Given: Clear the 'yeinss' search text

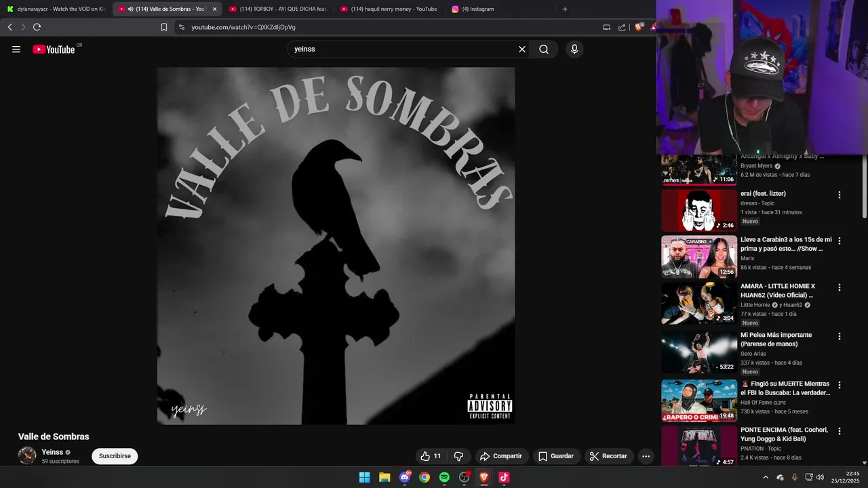Looking at the screenshot, I should 522,49.
